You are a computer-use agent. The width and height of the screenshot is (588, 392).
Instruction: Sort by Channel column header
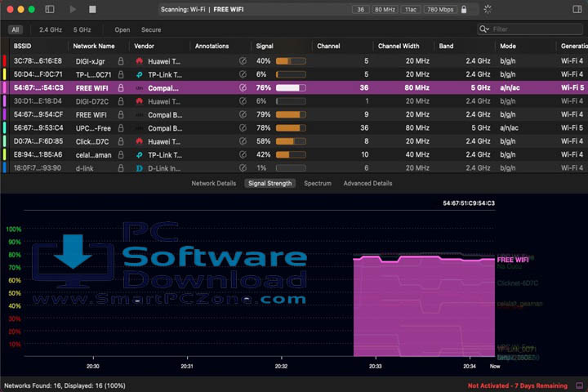[328, 46]
